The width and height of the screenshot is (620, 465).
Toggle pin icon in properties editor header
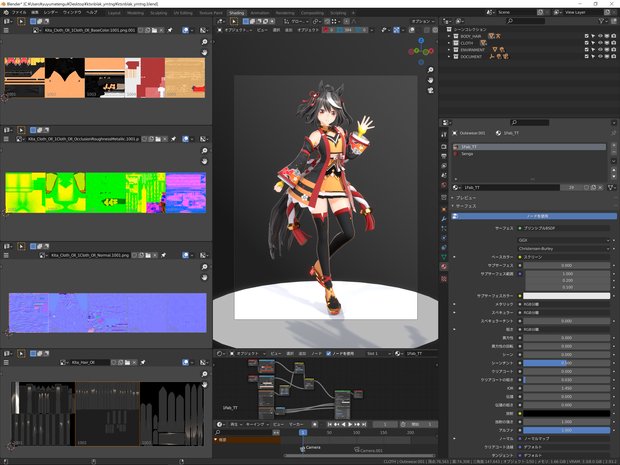pos(613,133)
